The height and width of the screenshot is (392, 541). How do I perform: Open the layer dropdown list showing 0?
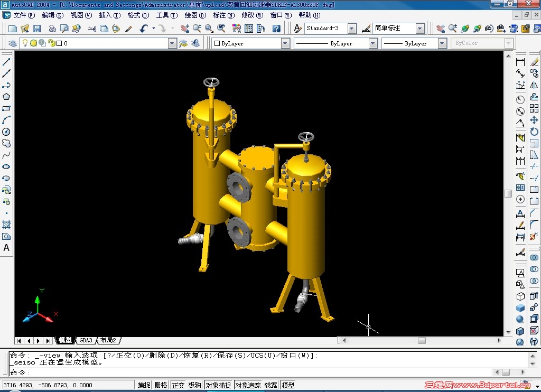[172, 43]
